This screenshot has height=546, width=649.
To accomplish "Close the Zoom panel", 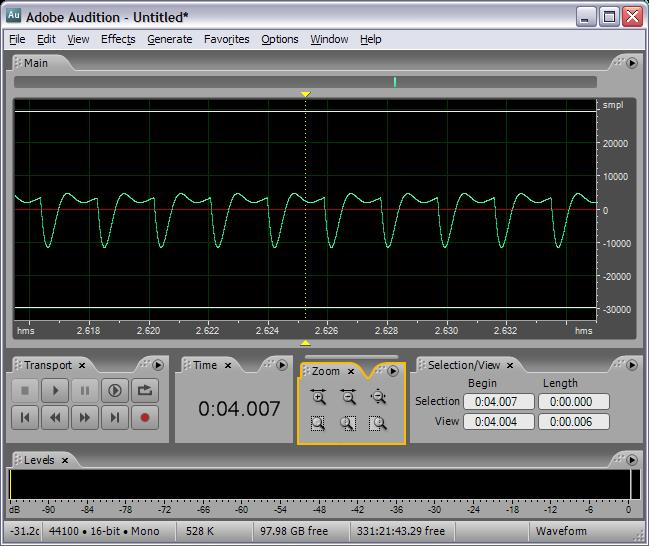I will 351,372.
